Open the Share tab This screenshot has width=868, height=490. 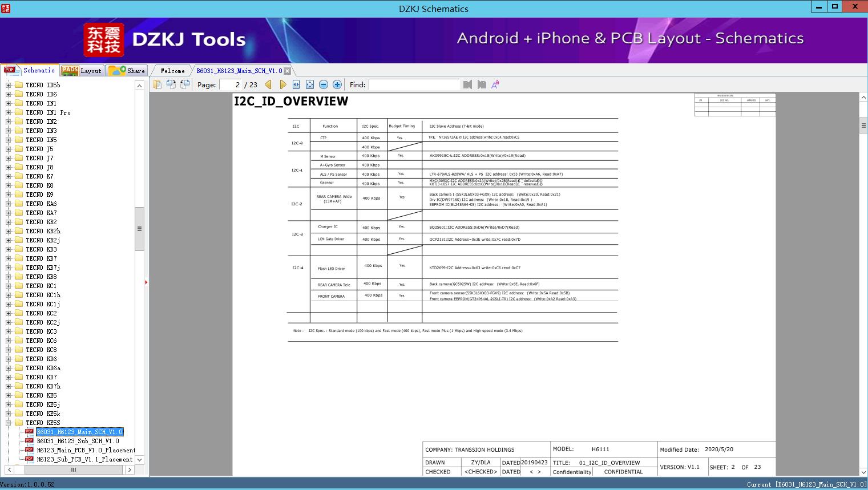(x=127, y=71)
